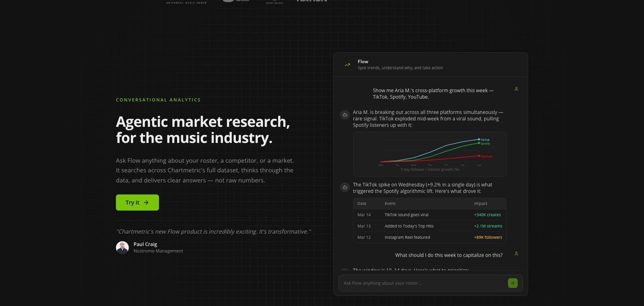Screen dimensions: 644x306
Task: Click the 'Impact' column header
Action: click(481, 203)
